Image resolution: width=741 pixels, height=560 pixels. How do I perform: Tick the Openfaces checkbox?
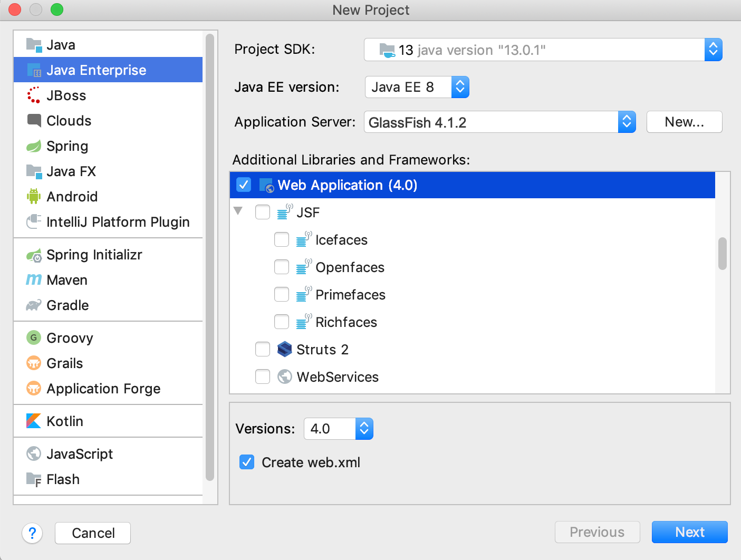[282, 267]
